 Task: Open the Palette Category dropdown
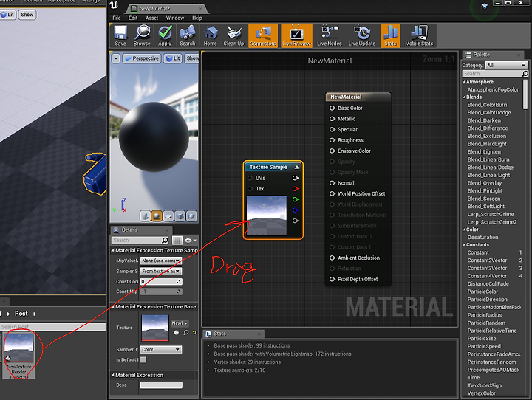(507, 65)
